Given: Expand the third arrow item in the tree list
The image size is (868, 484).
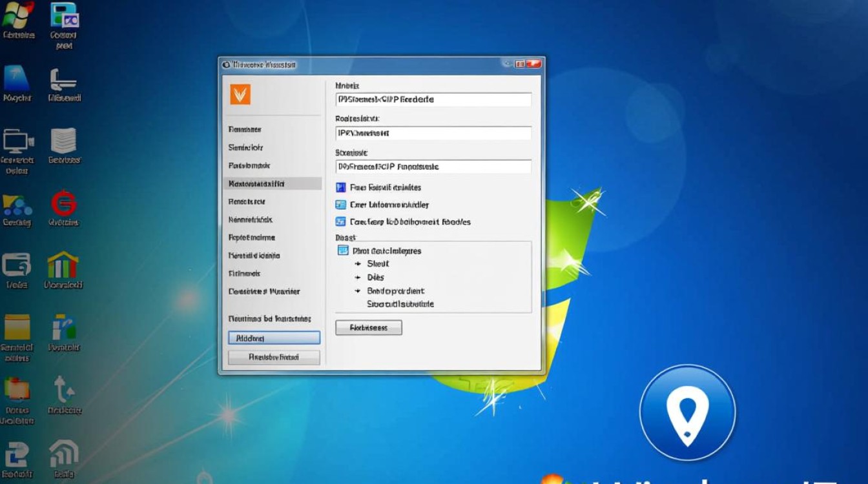Looking at the screenshot, I should (357, 291).
